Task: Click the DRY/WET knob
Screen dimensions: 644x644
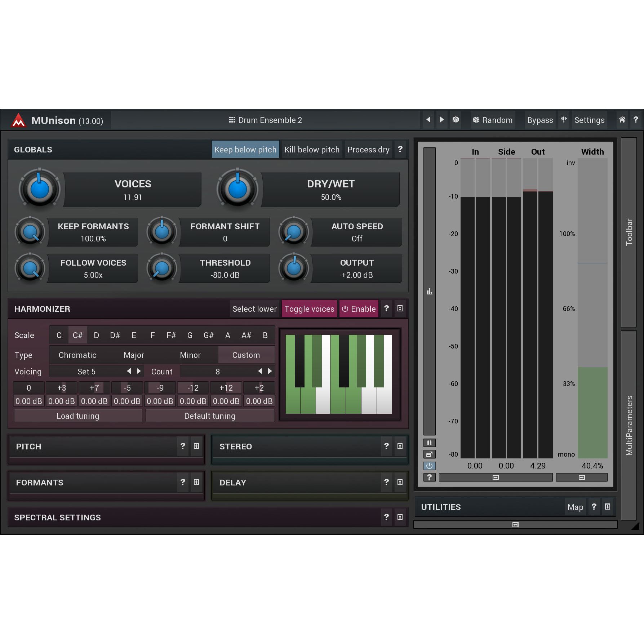Action: tap(237, 189)
